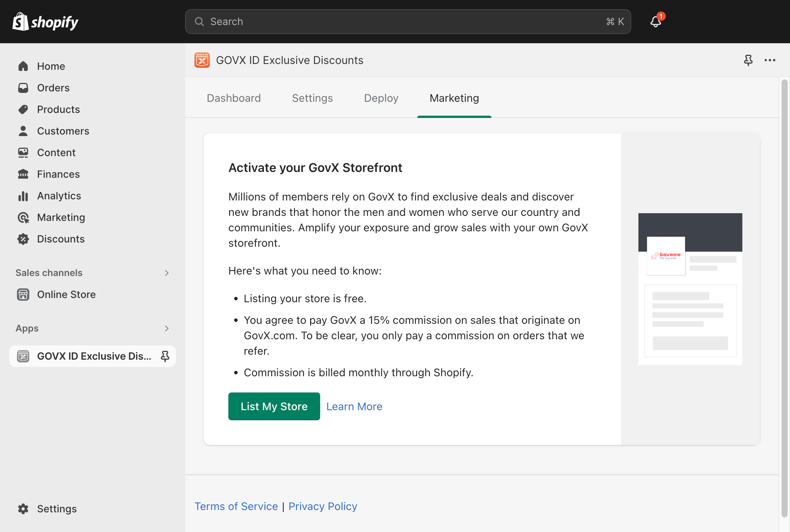Click the Products tag icon
This screenshot has height=532, width=790.
pos(23,109)
